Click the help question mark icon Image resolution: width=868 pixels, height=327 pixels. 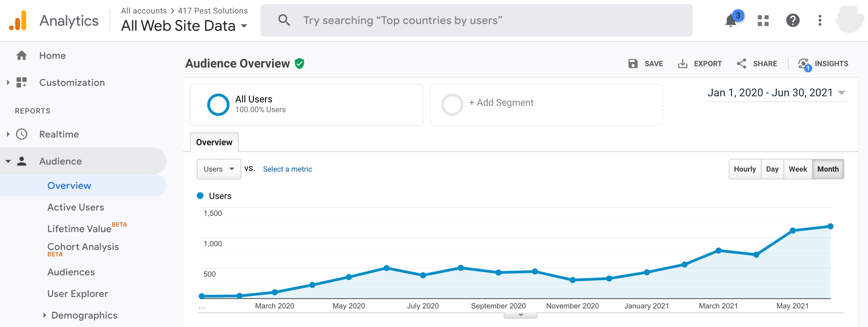[792, 21]
